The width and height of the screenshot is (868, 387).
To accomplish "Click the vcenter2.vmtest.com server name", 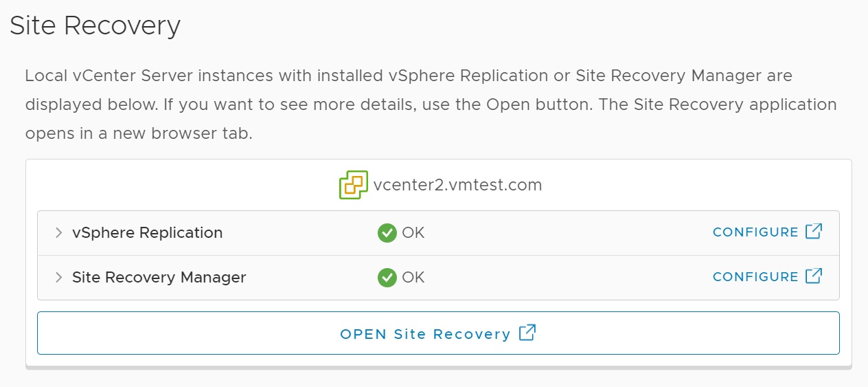I will pyautogui.click(x=457, y=185).
